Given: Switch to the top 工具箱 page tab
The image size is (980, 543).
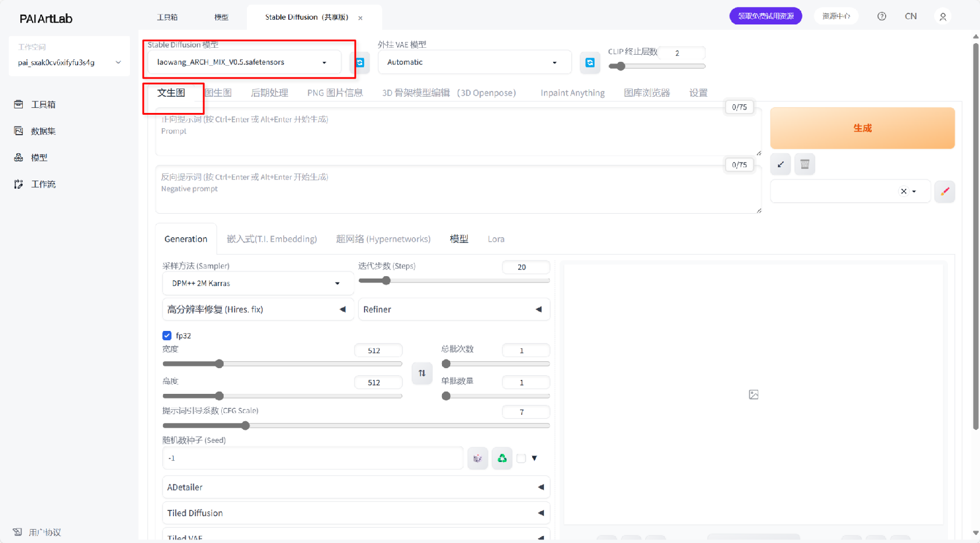Looking at the screenshot, I should 167,17.
